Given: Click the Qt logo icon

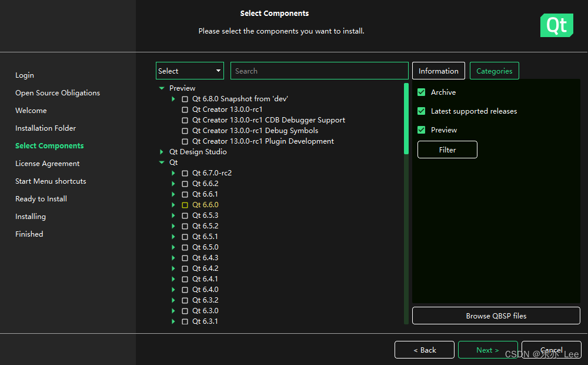Looking at the screenshot, I should click(x=556, y=25).
